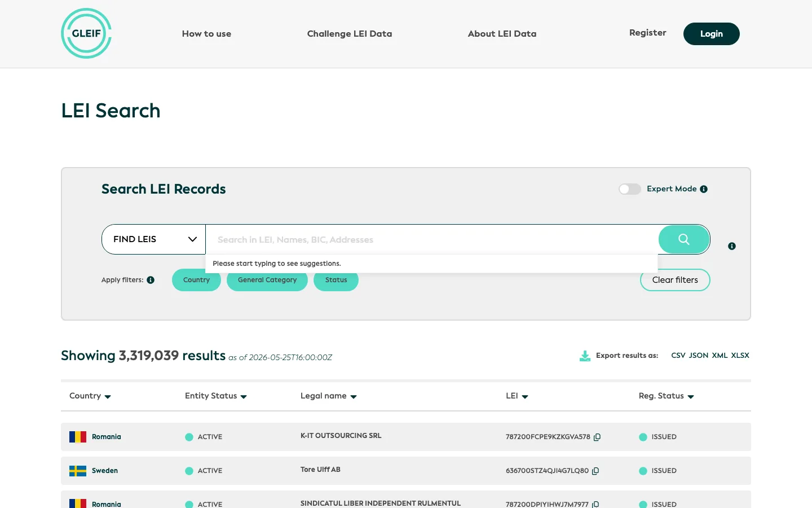Image resolution: width=812 pixels, height=508 pixels.
Task: Click ACTIVE status in the Tore Ulff AB row
Action: [210, 471]
